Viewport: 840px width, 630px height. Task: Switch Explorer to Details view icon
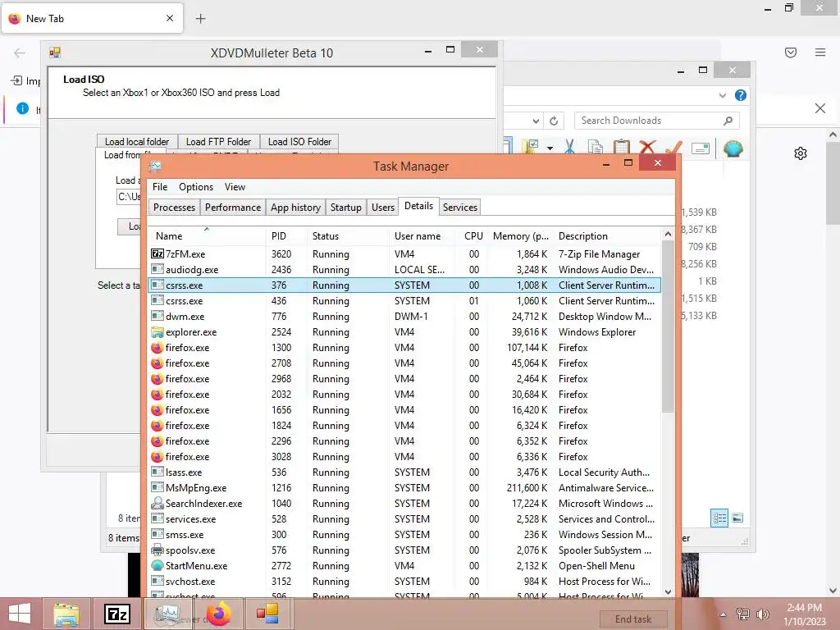(719, 518)
